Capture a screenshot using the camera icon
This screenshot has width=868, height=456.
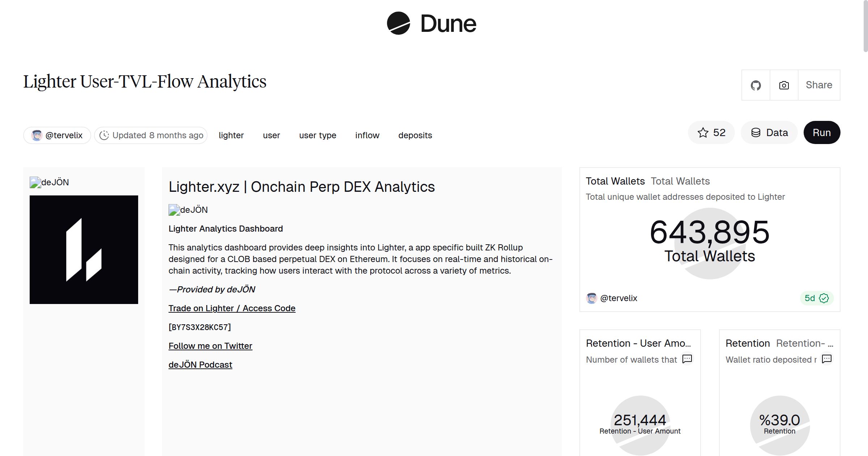click(783, 85)
